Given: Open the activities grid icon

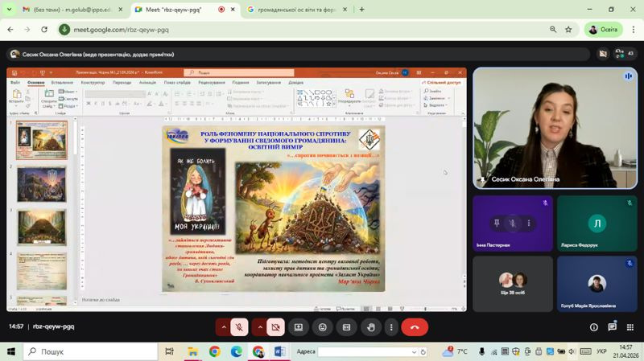Looking at the screenshot, I should (x=630, y=327).
